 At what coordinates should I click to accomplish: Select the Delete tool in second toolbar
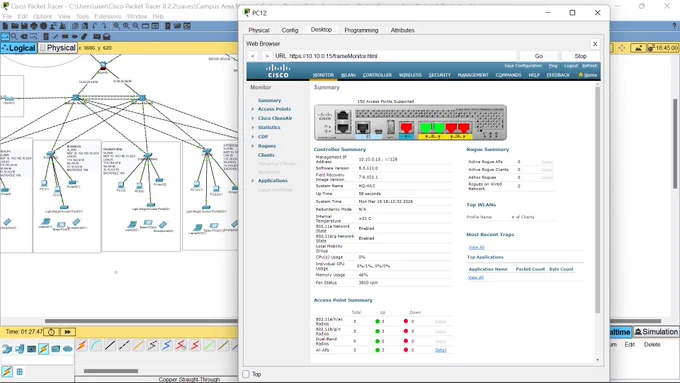pos(24,36)
